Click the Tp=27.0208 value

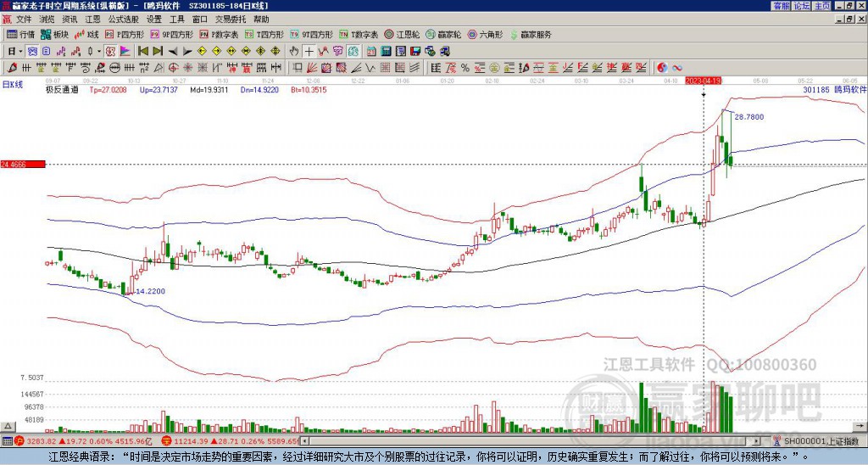108,90
